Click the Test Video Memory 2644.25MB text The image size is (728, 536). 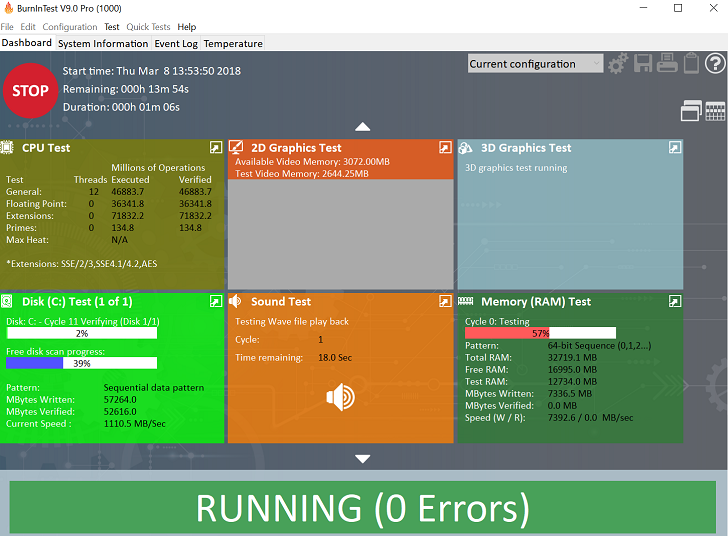302,174
